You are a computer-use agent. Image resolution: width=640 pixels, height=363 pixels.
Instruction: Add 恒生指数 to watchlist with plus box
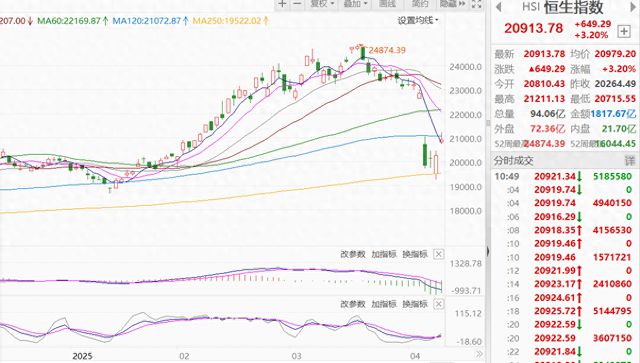pos(624,31)
